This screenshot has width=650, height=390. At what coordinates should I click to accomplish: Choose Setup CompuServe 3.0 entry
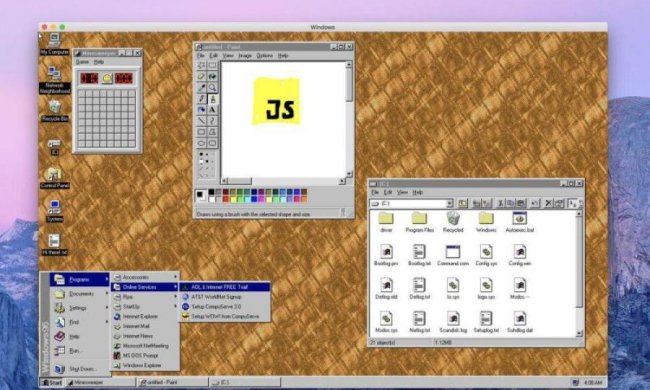click(225, 307)
